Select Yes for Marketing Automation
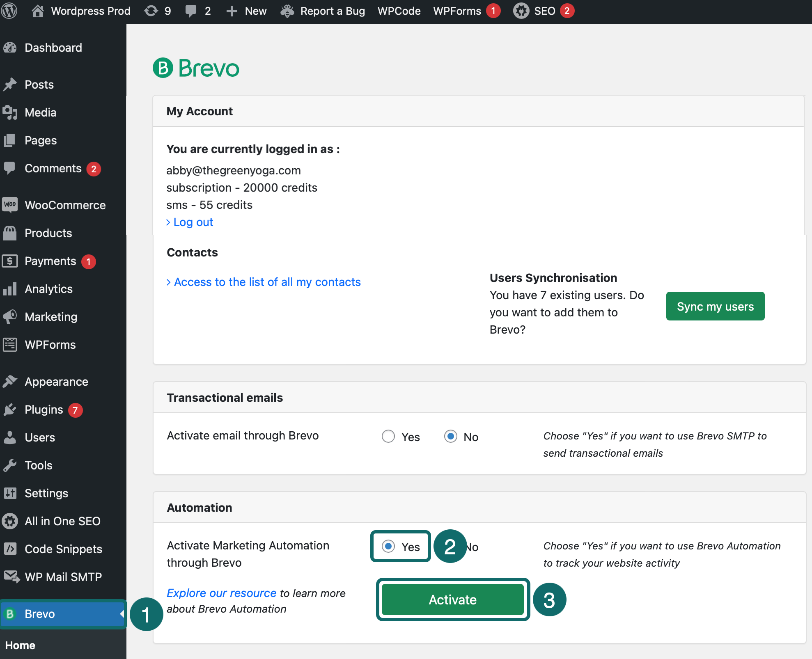Viewport: 812px width, 659px height. (388, 546)
